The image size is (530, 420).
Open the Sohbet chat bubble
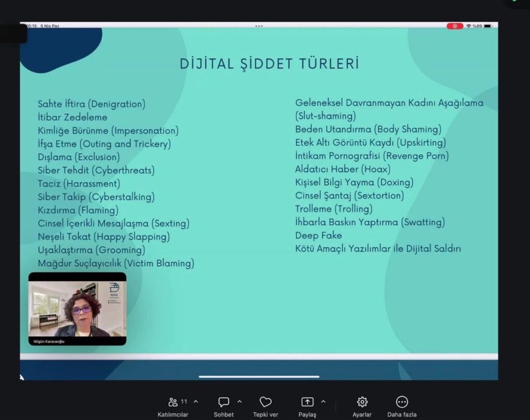point(224,402)
